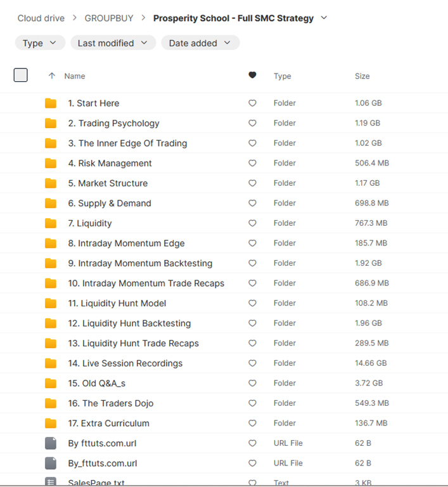Open the Type filter dropdown
448x487 pixels.
[x=40, y=43]
